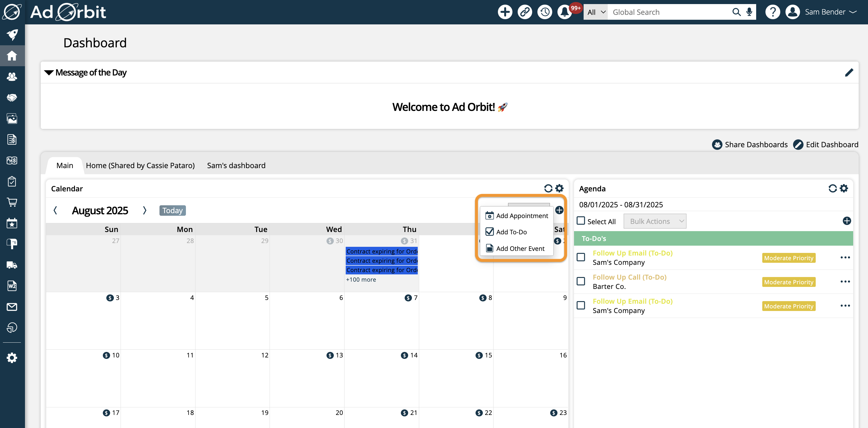Edit Message of the Day pencil
This screenshot has width=868, height=428.
pos(849,72)
